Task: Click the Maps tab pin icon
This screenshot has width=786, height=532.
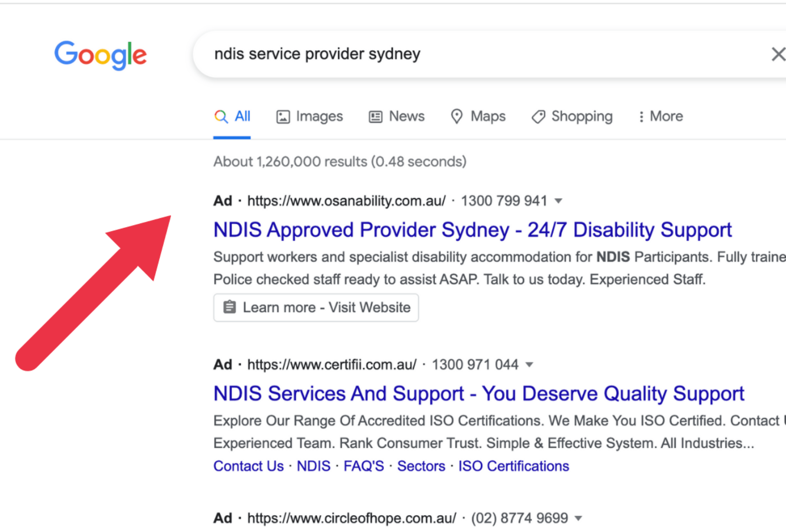Action: point(456,117)
